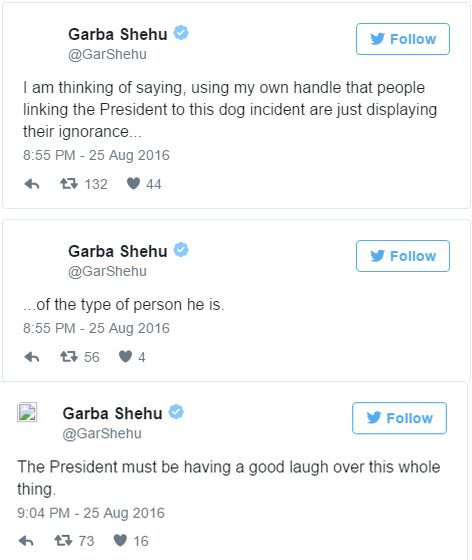Follow Garba Shehu from the first tweet
Screen dimensions: 472x560
tap(403, 39)
